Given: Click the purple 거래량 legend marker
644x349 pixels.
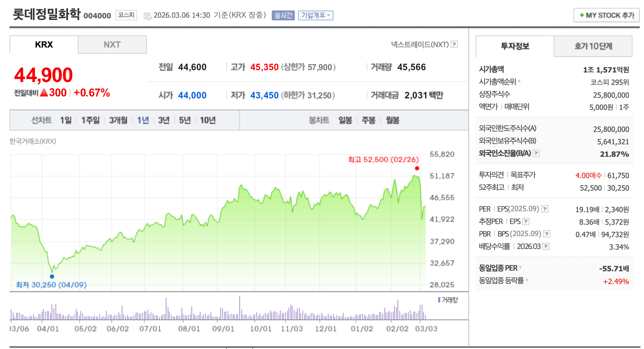Looking at the screenshot, I should pos(439,300).
